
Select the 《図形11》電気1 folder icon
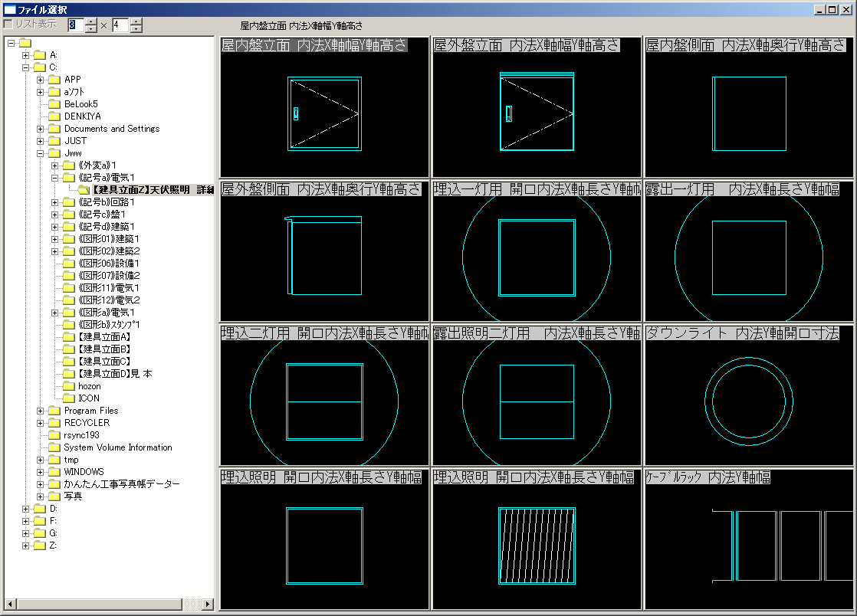click(x=69, y=288)
